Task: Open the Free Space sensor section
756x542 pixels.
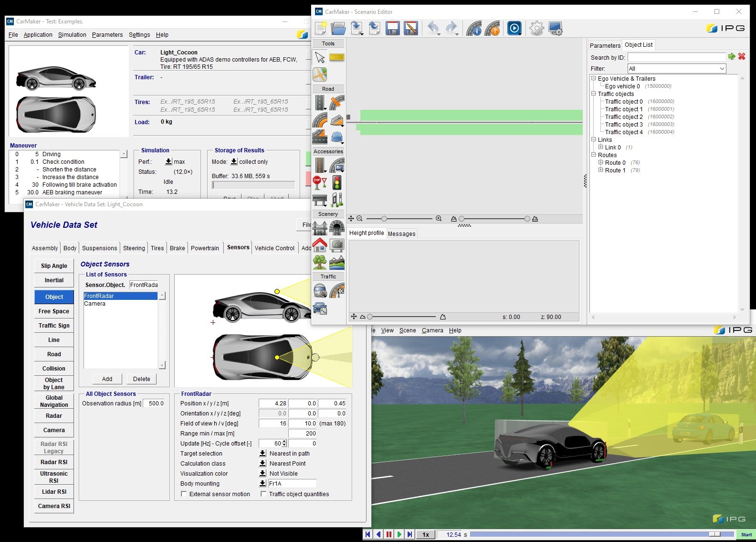Action: tap(54, 311)
